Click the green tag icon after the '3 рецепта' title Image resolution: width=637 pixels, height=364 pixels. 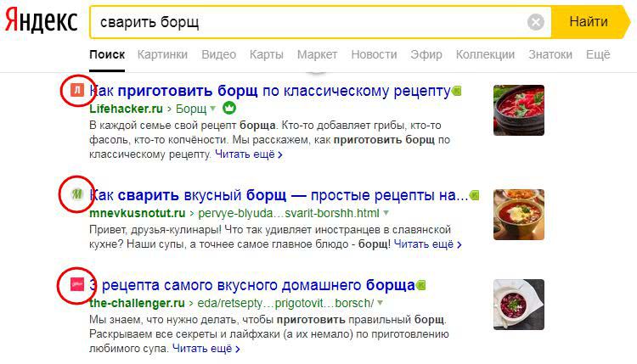pyautogui.click(x=421, y=285)
